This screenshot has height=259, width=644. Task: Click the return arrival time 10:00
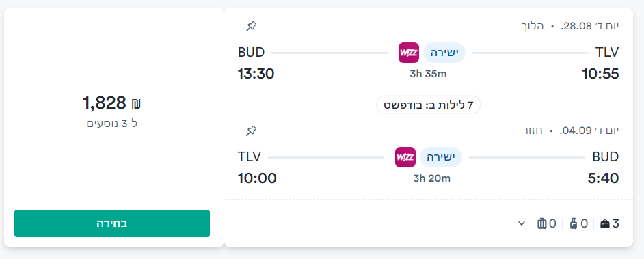(x=257, y=179)
